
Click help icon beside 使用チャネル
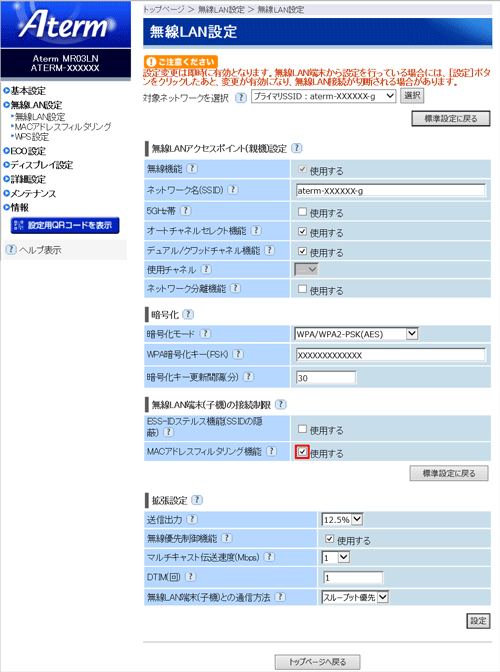tap(206, 269)
